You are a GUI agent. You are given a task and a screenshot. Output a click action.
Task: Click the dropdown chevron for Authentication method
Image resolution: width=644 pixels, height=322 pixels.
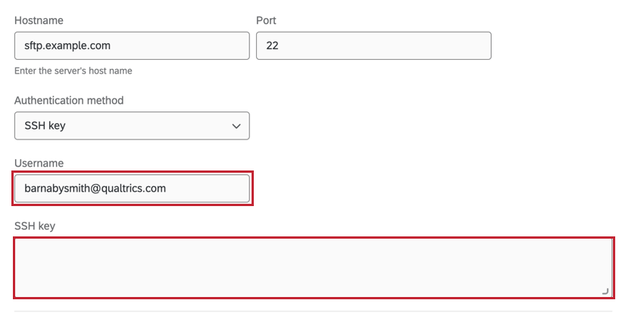coord(236,126)
